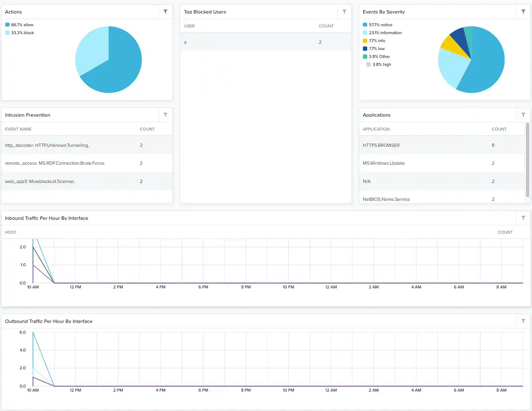Toggle the 57.7% notice legend entry
532x411 pixels.
[378, 25]
